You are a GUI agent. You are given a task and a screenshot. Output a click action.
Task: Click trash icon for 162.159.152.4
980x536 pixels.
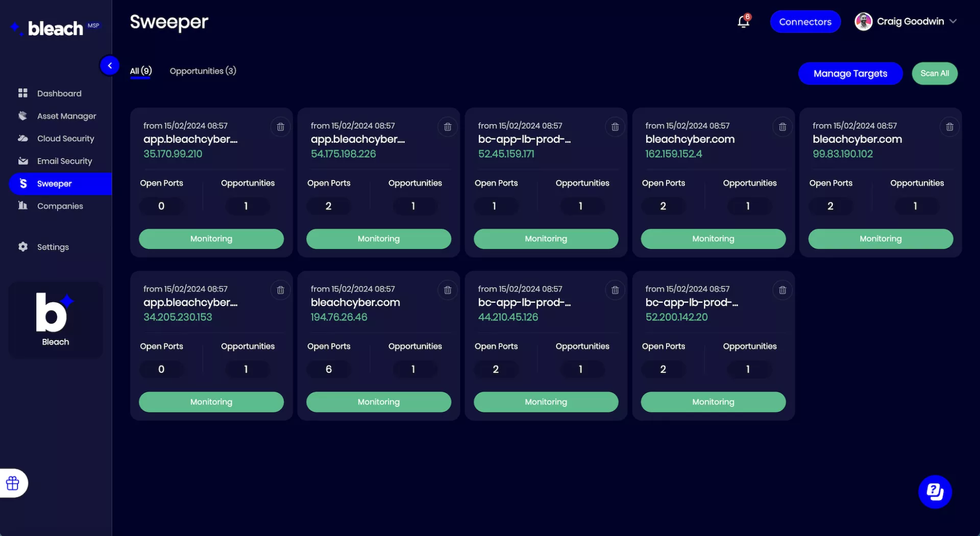click(782, 127)
